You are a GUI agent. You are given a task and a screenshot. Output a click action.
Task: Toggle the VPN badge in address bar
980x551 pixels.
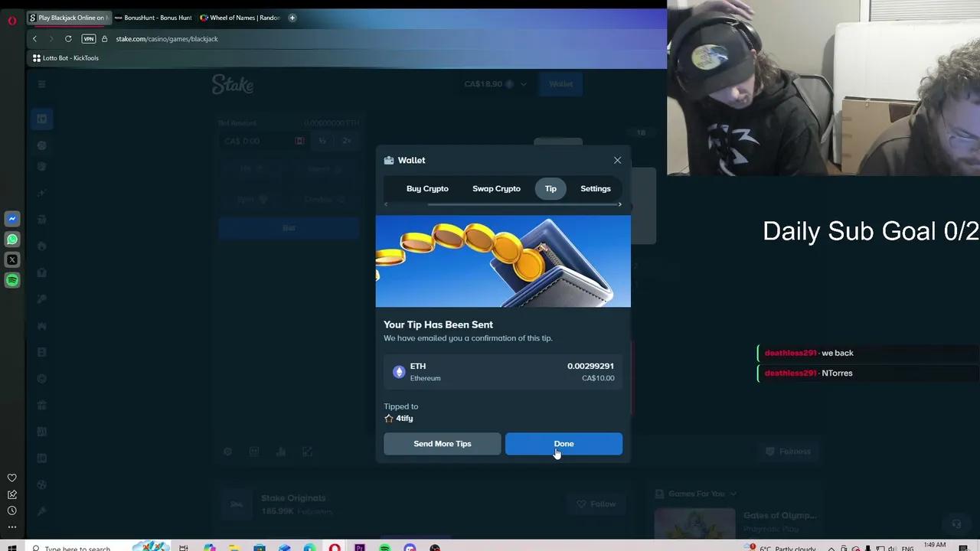pyautogui.click(x=89, y=39)
